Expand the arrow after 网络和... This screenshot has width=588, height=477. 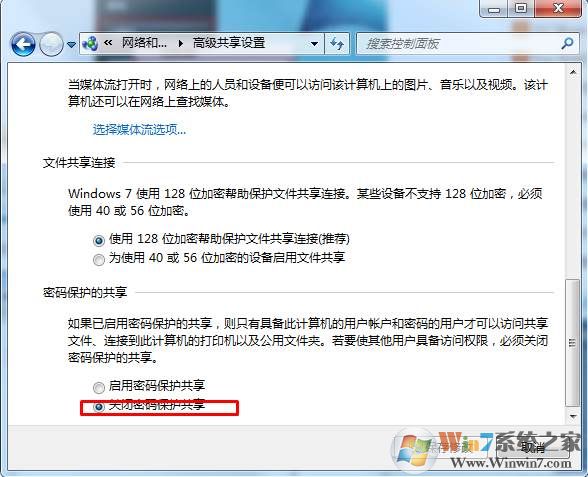coord(181,44)
